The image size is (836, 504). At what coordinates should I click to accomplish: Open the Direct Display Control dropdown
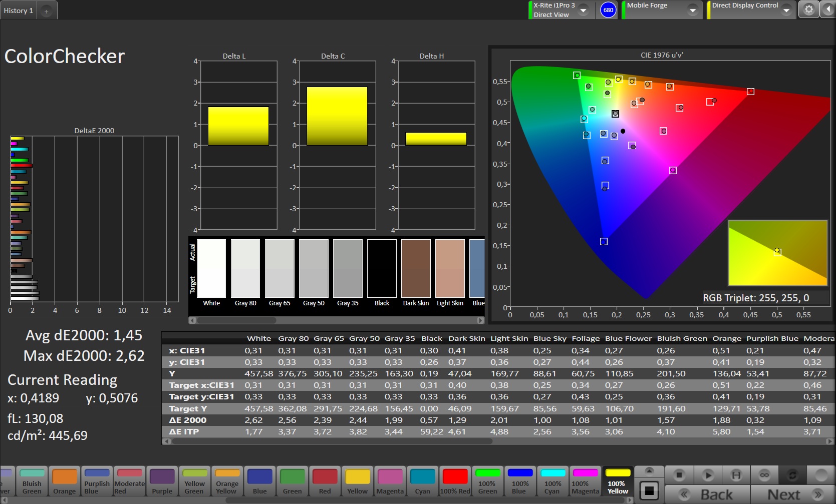tap(786, 10)
